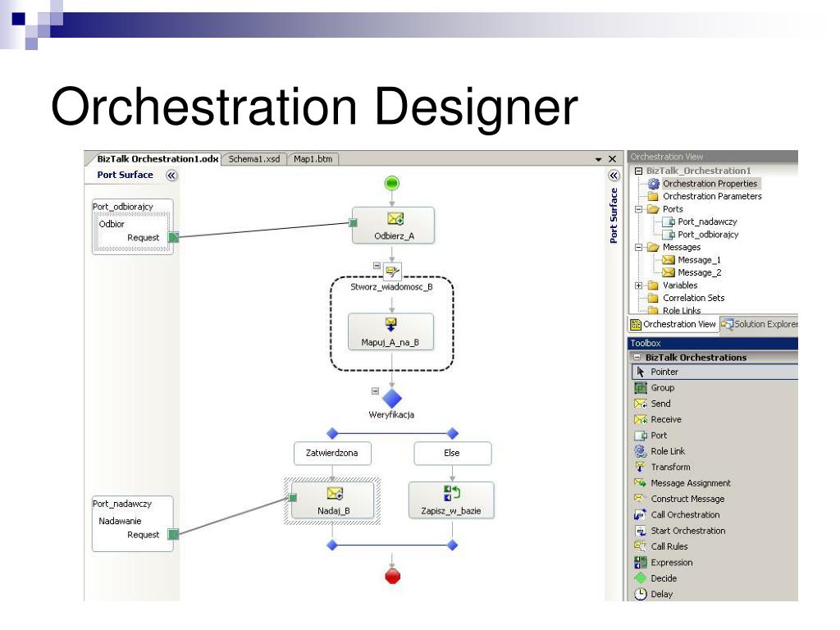
Task: Expand the Variables folder node
Action: coord(638,285)
